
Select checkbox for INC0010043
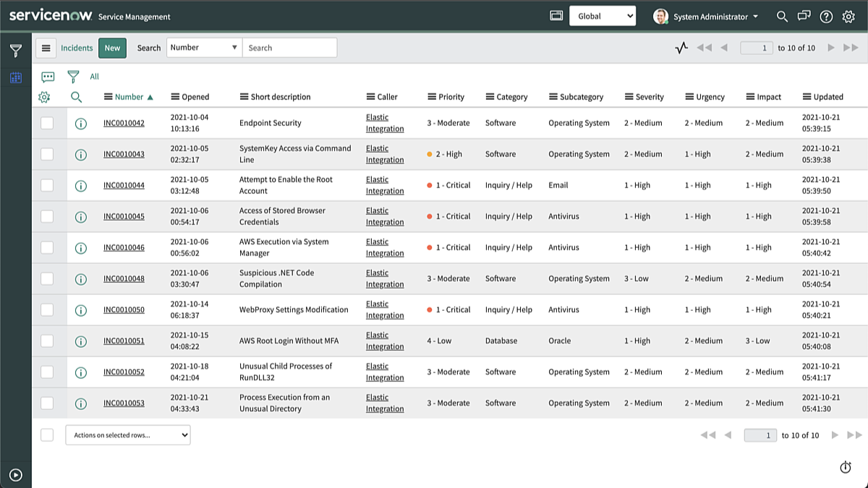(x=47, y=154)
